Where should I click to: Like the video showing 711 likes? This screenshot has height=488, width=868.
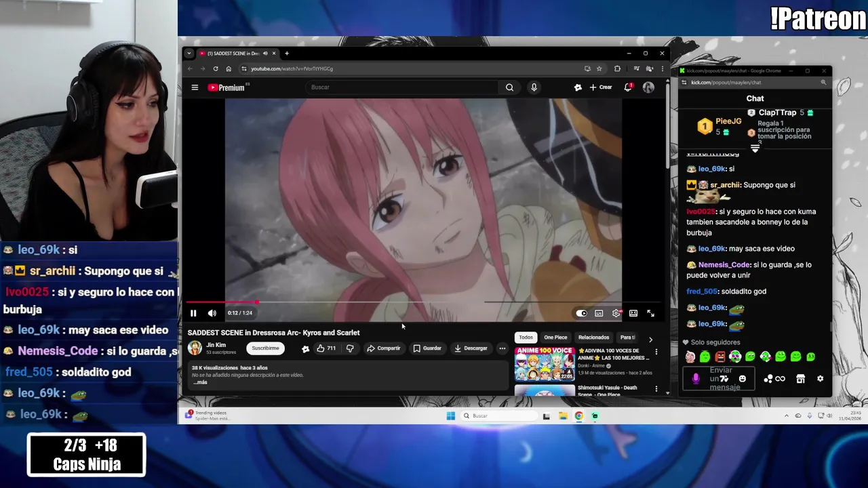pyautogui.click(x=326, y=348)
